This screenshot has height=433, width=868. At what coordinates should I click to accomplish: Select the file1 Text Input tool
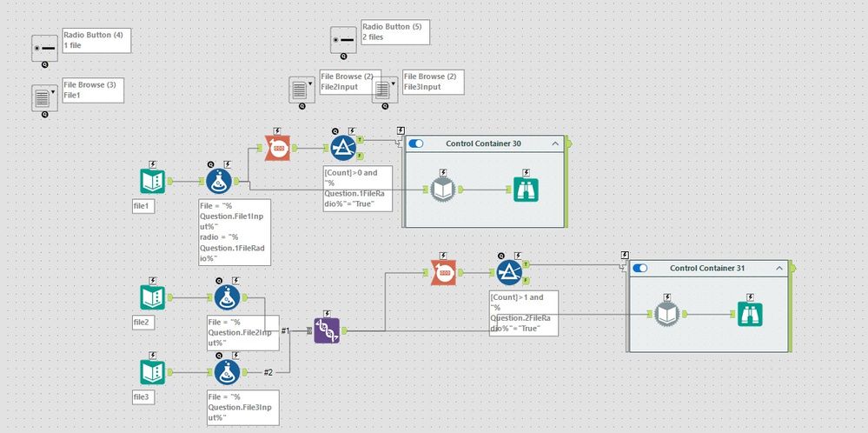(152, 181)
